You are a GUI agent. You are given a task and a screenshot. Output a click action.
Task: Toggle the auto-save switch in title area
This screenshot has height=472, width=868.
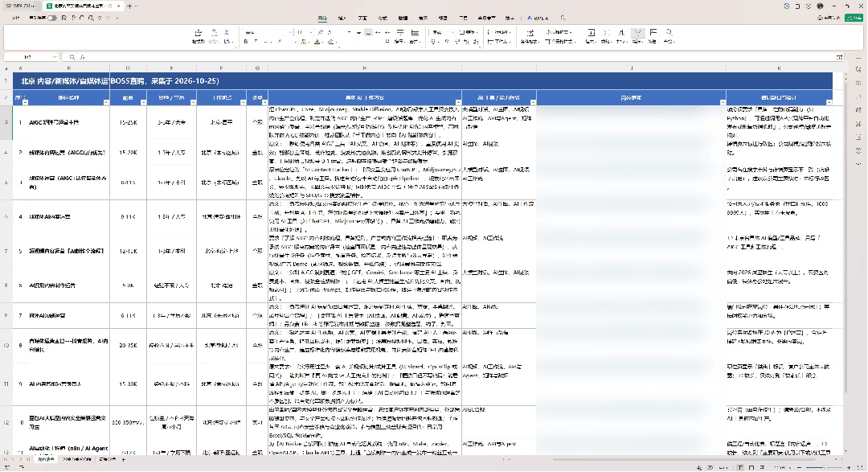tap(51, 18)
